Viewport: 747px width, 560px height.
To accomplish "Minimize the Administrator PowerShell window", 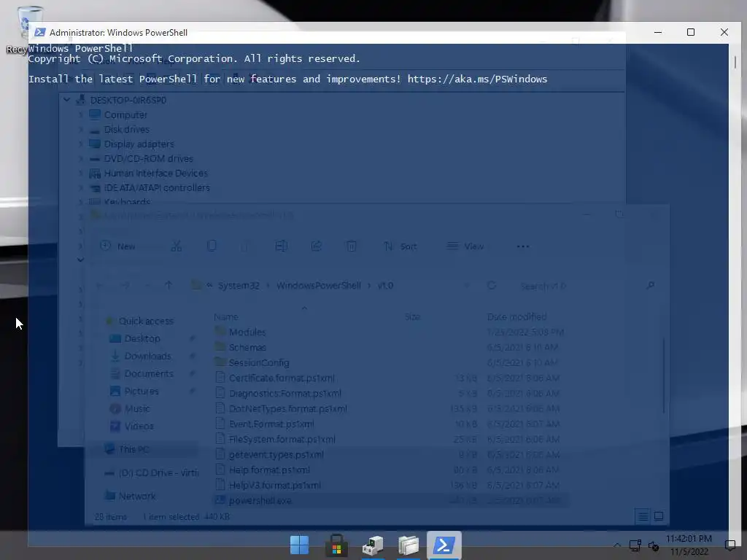I will [x=658, y=32].
